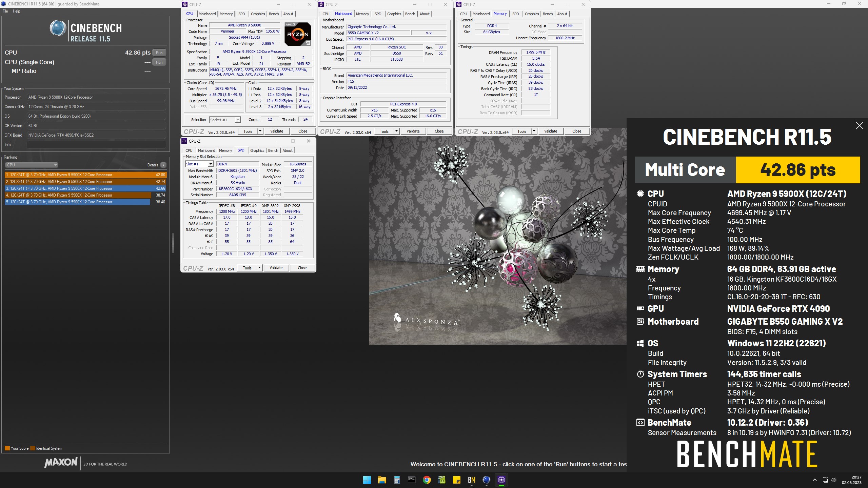
Task: Open File Explorer from taskbar
Action: 382,480
